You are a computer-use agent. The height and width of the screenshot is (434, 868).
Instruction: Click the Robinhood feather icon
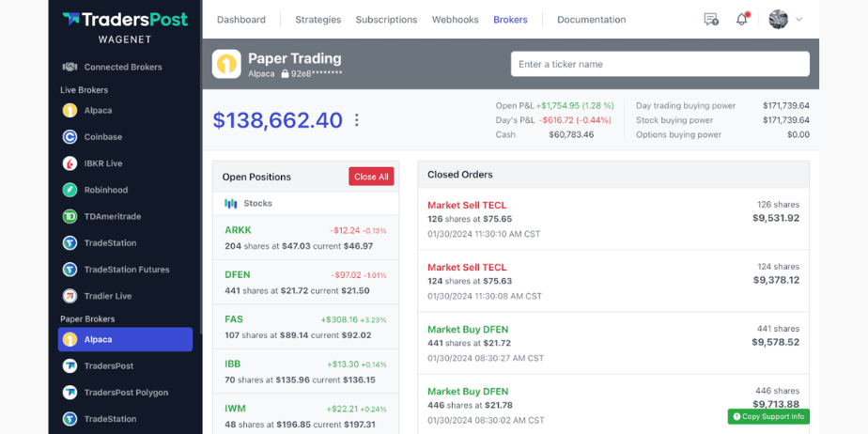point(70,190)
